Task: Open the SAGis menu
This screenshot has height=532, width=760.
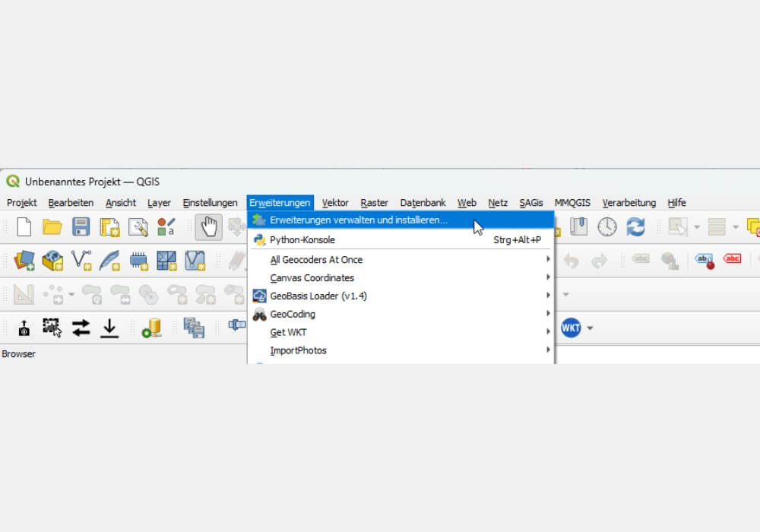Action: (530, 202)
